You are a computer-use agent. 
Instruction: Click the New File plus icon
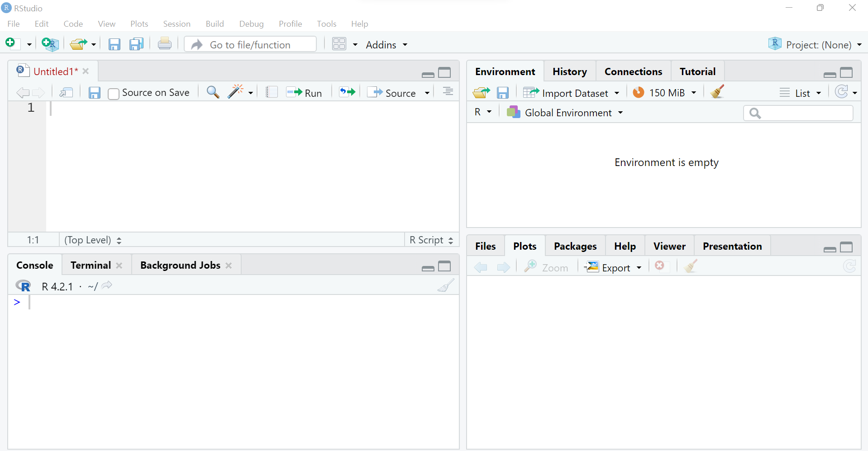(x=11, y=43)
